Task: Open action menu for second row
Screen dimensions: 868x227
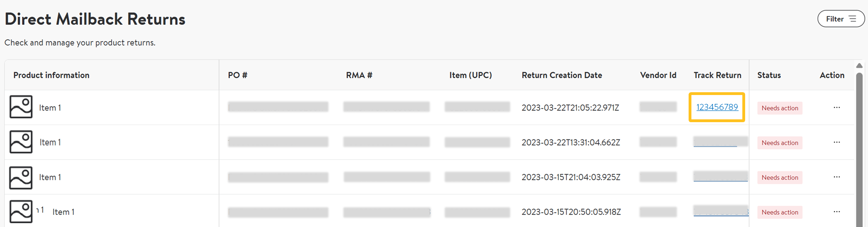Action: pos(837,142)
